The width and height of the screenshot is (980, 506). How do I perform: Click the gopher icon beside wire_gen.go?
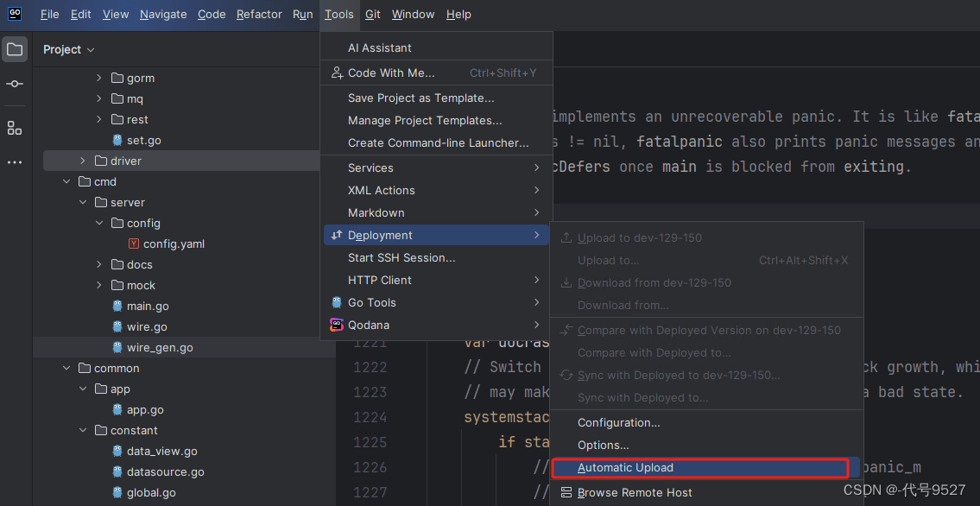117,347
